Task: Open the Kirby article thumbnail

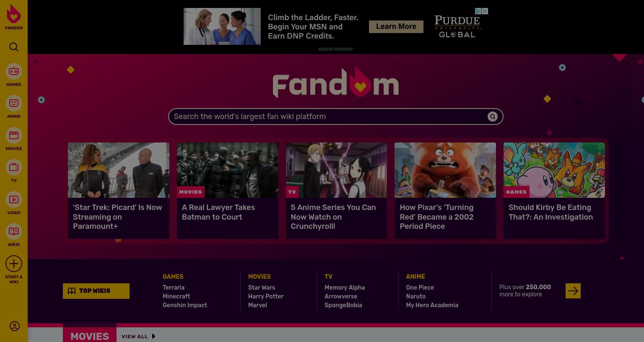Action: [x=554, y=170]
